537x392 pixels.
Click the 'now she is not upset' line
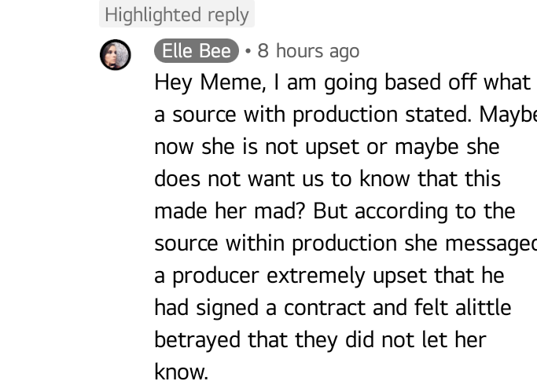click(x=326, y=147)
